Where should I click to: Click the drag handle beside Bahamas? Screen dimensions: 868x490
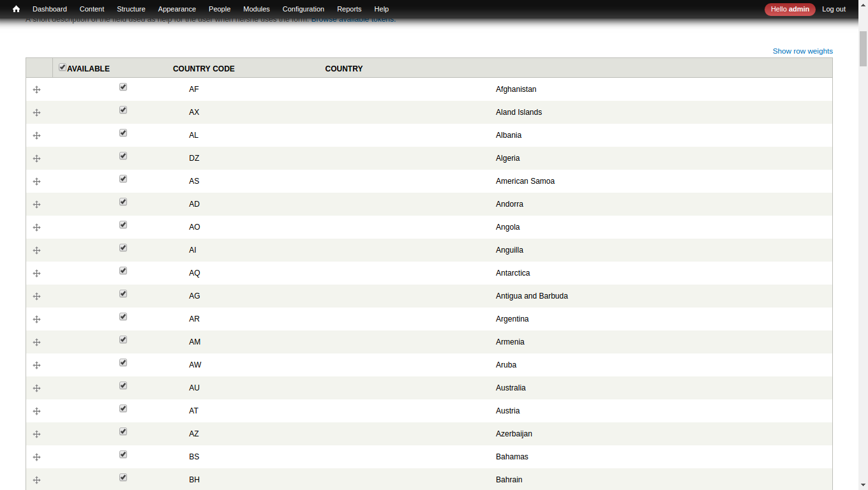(36, 457)
